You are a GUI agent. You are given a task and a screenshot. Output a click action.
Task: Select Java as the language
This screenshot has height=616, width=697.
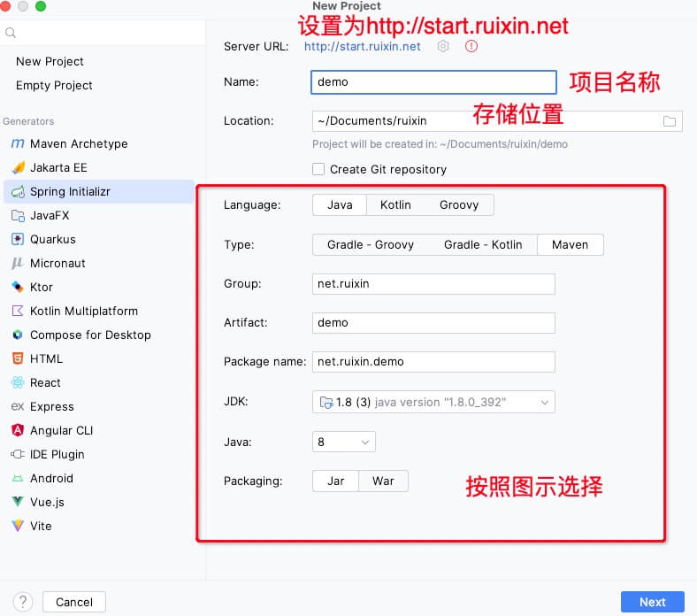[340, 205]
